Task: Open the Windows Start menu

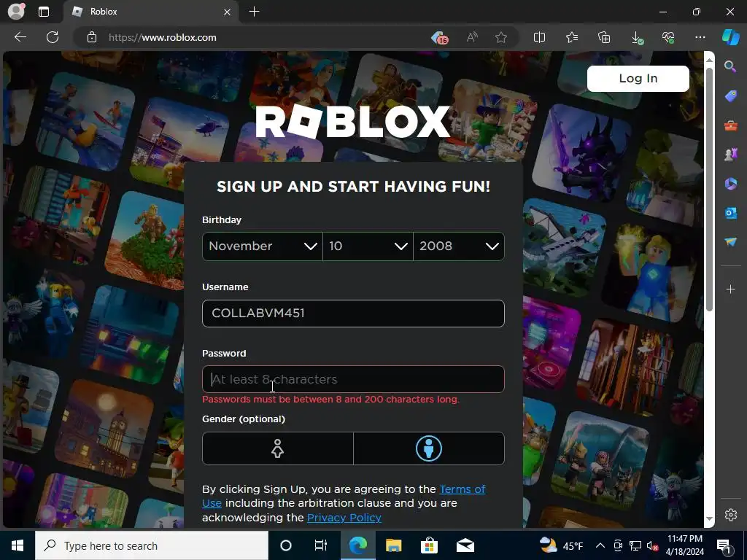Action: click(18, 545)
